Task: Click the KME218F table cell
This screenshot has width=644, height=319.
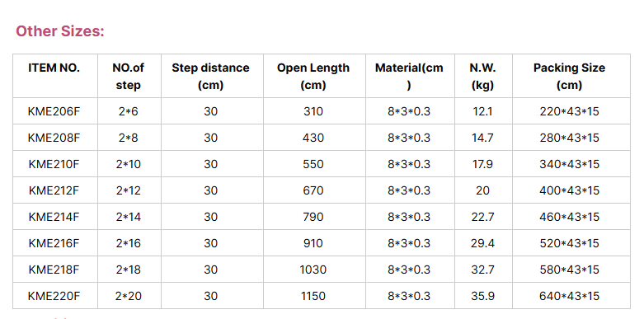Action: point(54,270)
